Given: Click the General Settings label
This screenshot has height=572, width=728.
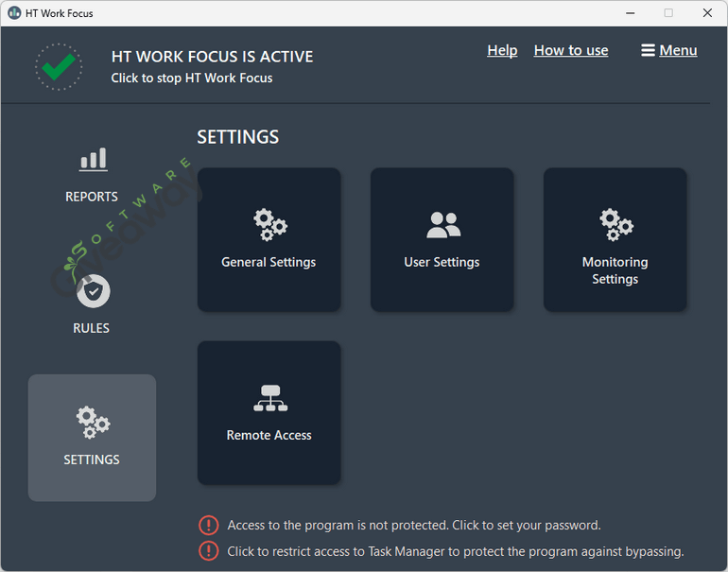Looking at the screenshot, I should tap(269, 262).
